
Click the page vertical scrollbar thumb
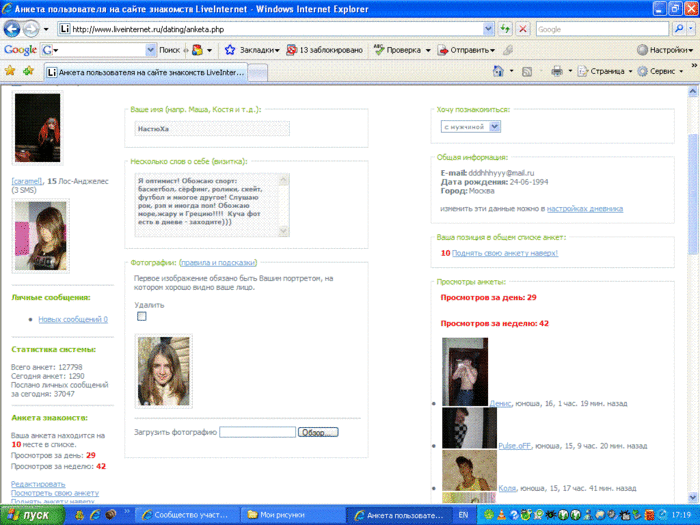tap(692, 192)
